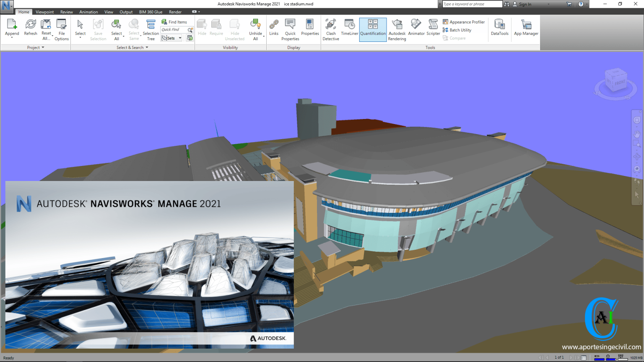Select the Zoom Window tool
644x362 pixels.
[637, 144]
